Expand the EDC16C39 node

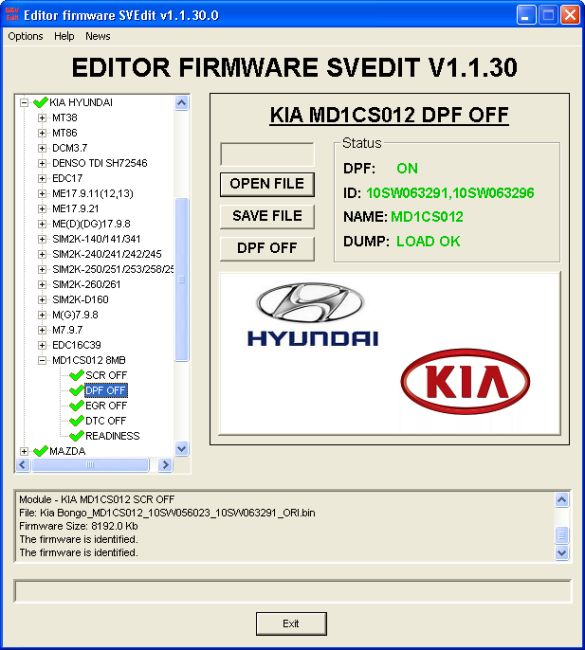point(42,345)
